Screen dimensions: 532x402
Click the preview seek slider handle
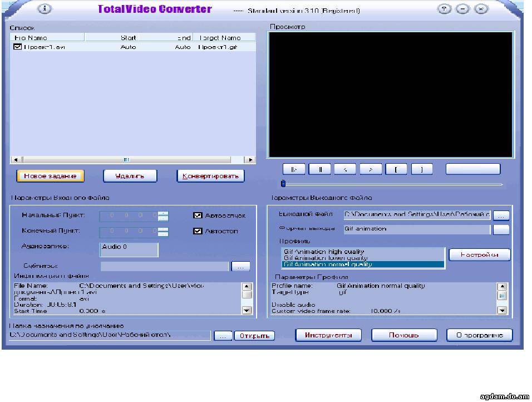(283, 184)
